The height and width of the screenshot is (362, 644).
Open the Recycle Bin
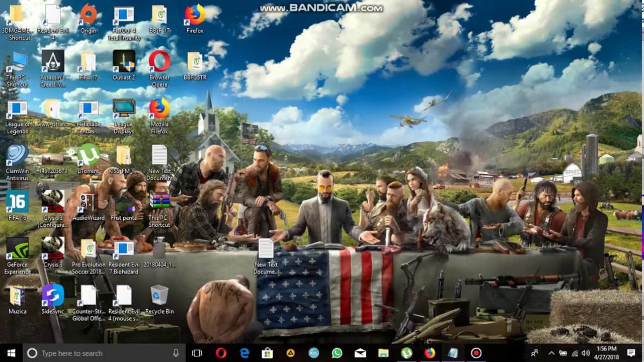pos(159,300)
